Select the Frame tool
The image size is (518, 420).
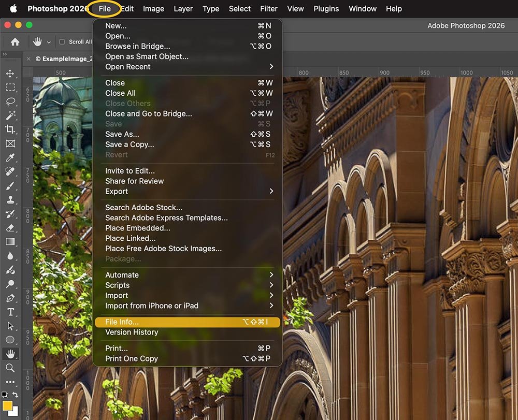[10, 143]
